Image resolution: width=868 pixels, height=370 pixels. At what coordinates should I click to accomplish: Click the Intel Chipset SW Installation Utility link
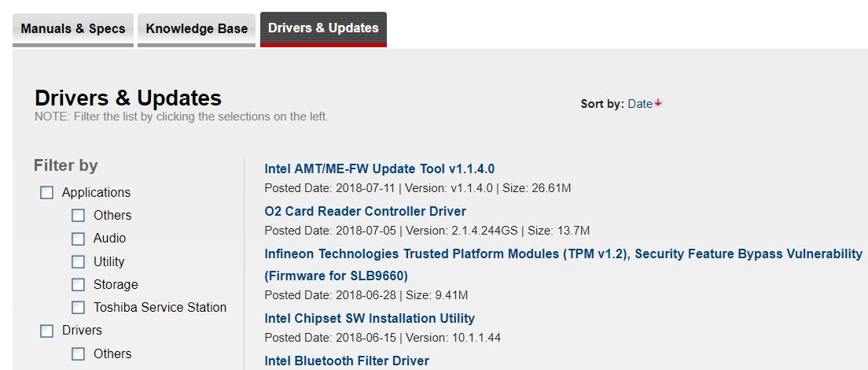pos(370,318)
